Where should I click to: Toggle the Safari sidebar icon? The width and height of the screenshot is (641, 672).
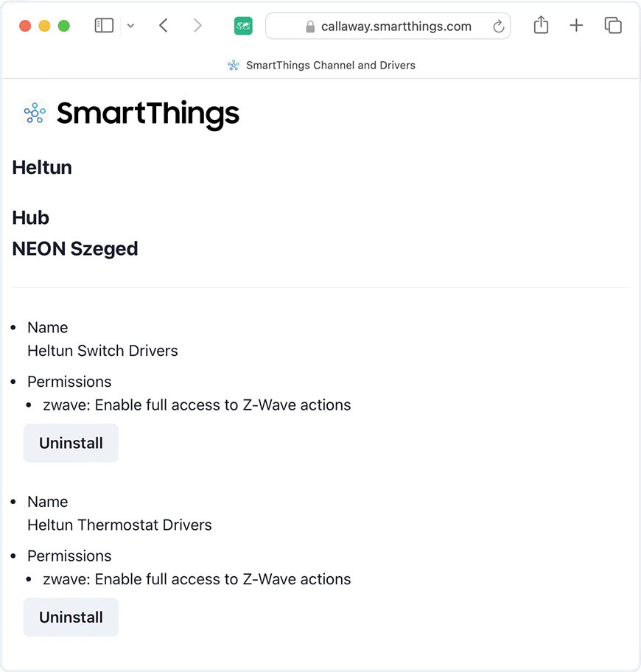[x=104, y=26]
